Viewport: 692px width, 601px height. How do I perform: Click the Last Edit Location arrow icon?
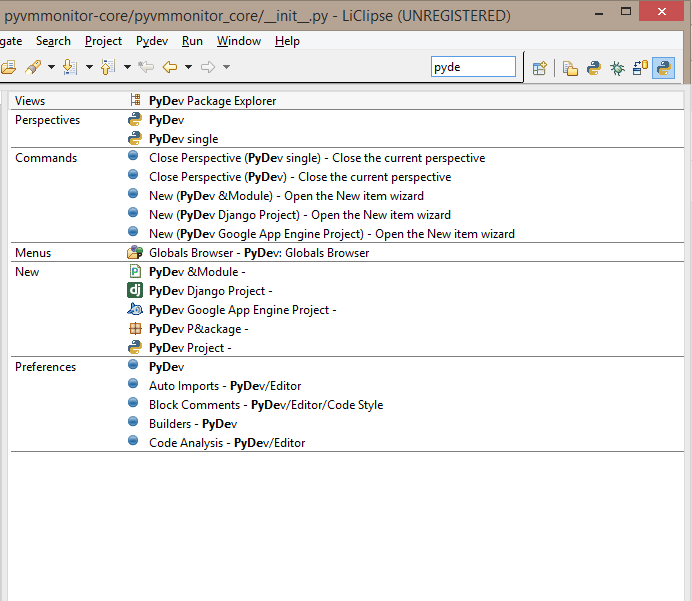146,67
